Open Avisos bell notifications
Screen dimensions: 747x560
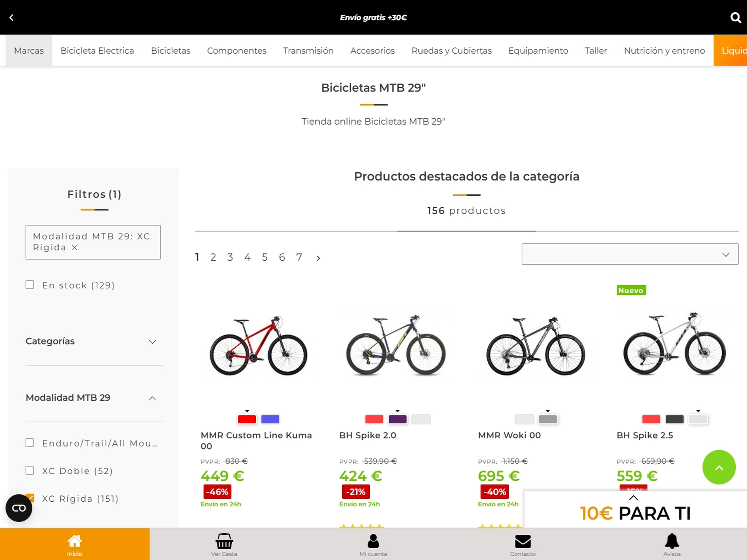pyautogui.click(x=672, y=544)
